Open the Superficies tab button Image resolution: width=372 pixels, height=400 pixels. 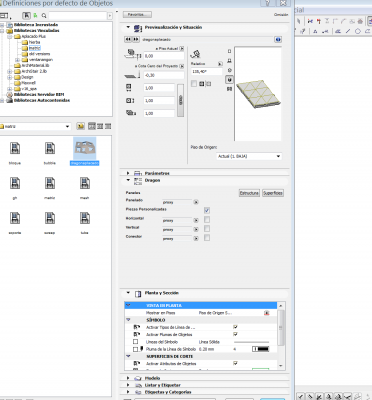(273, 193)
